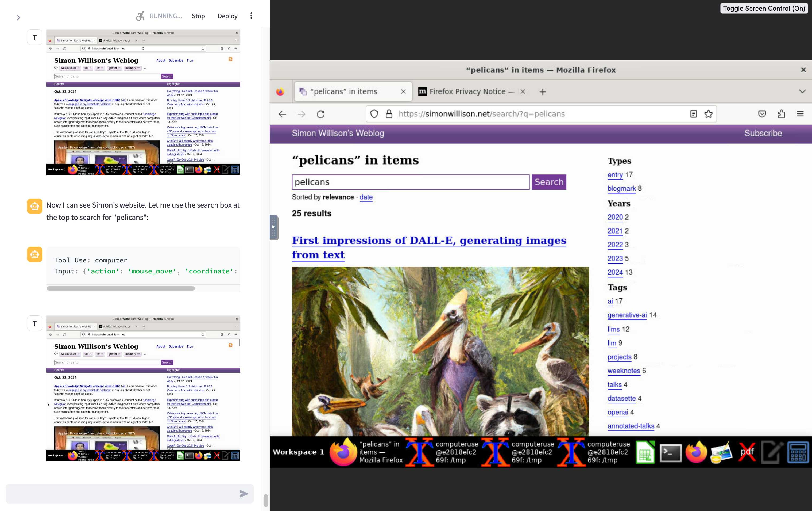Filter by the llms tag
The width and height of the screenshot is (812, 511).
tap(613, 329)
